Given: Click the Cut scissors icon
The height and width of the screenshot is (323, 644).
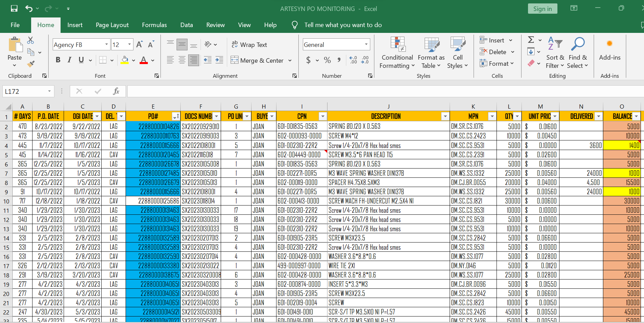Looking at the screenshot, I should point(31,40).
